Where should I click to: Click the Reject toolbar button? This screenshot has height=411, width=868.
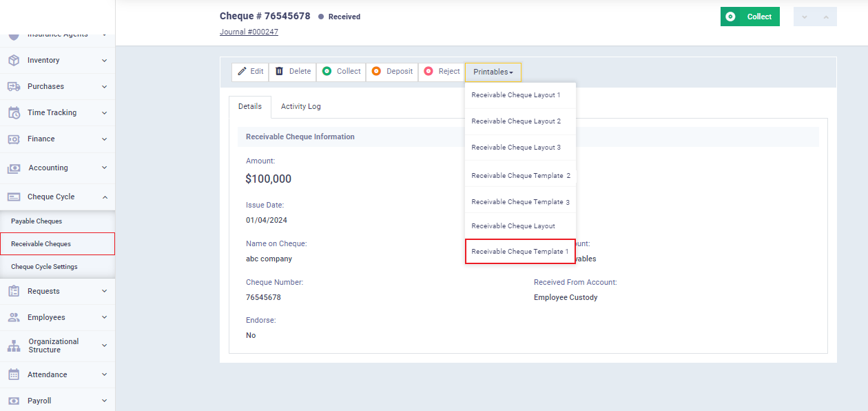pos(442,72)
